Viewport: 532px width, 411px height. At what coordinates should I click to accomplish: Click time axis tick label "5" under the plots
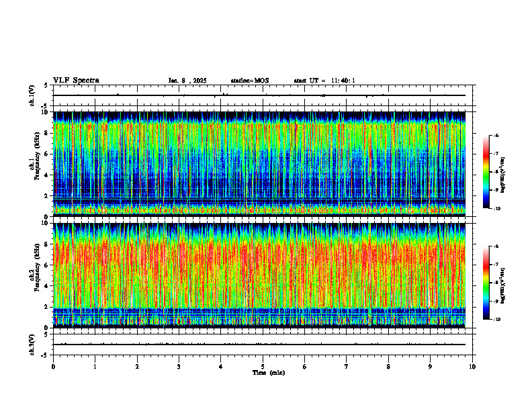[x=263, y=367]
